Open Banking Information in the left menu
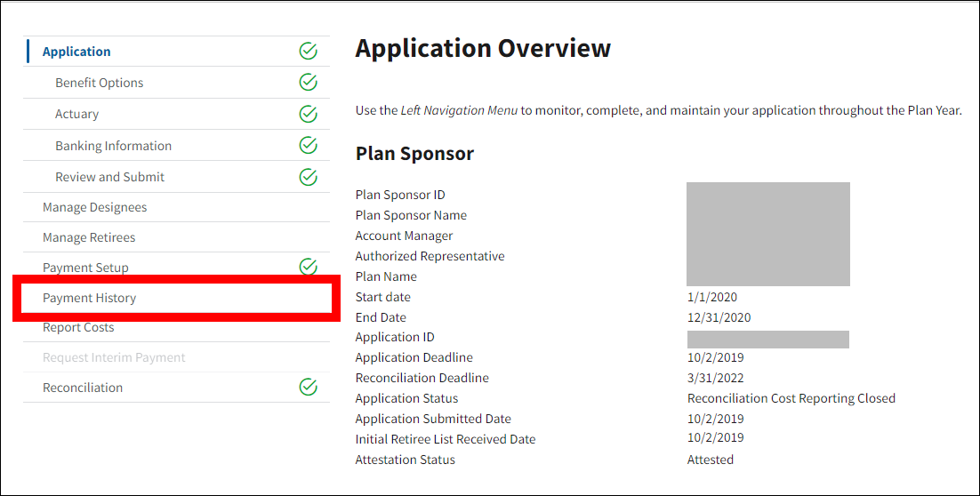This screenshot has height=496, width=980. click(113, 146)
